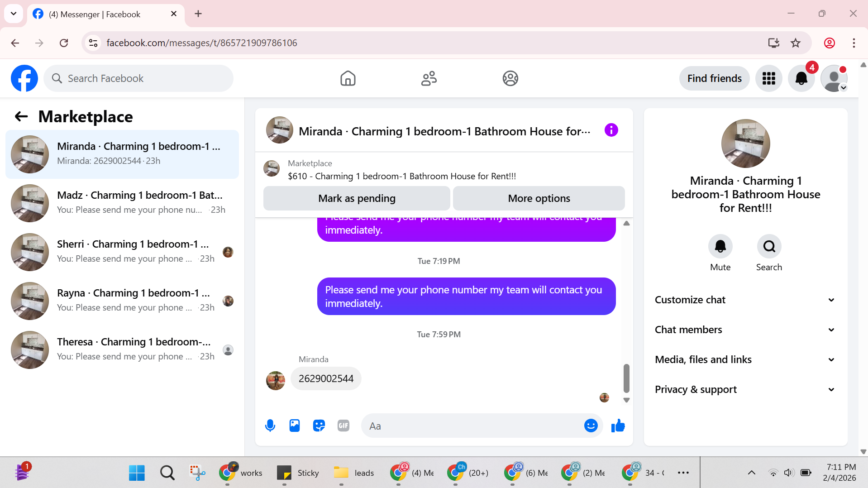Click chat scroll down arrow
This screenshot has height=488, width=868.
pos(626,400)
